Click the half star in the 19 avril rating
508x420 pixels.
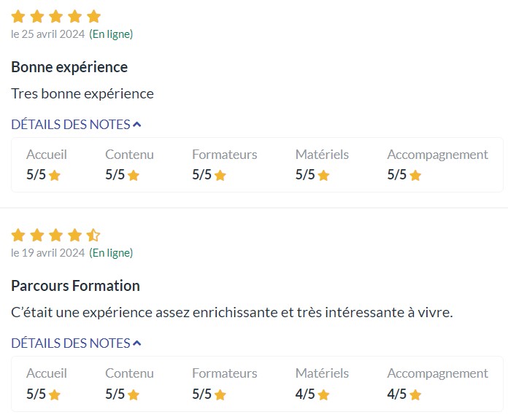93,235
